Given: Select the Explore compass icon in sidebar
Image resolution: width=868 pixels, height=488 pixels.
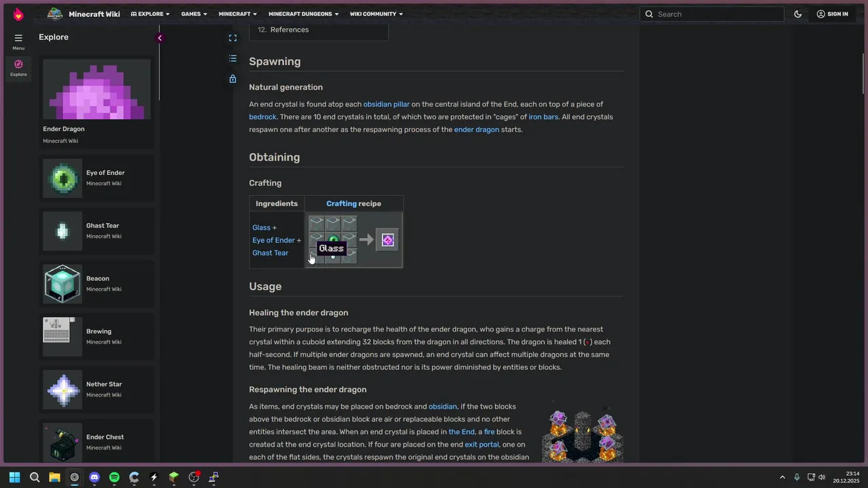Looking at the screenshot, I should pos(18,64).
